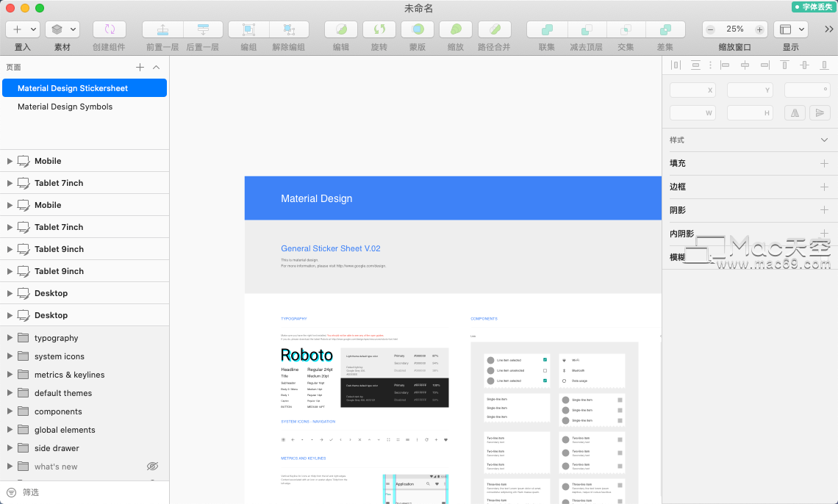Viewport: 838px width, 504px height.
Task: Click align right edges icon
Action: 764,65
